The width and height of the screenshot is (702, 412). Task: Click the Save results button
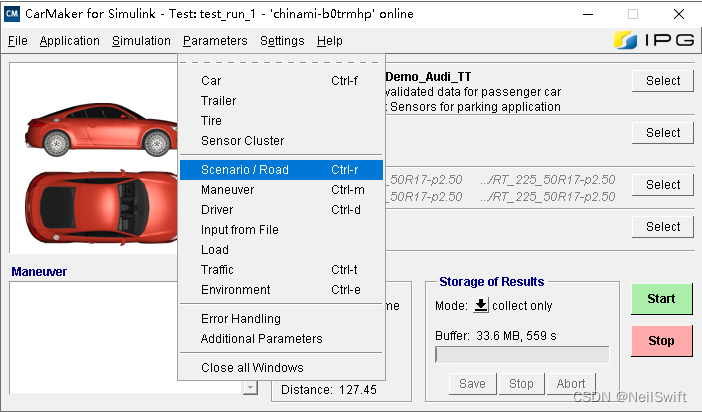pos(472,384)
